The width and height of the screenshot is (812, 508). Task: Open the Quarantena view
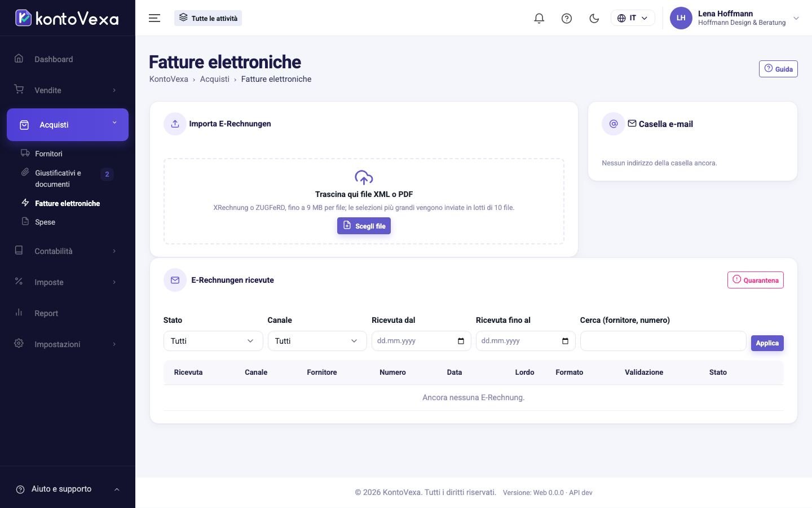[x=756, y=280]
